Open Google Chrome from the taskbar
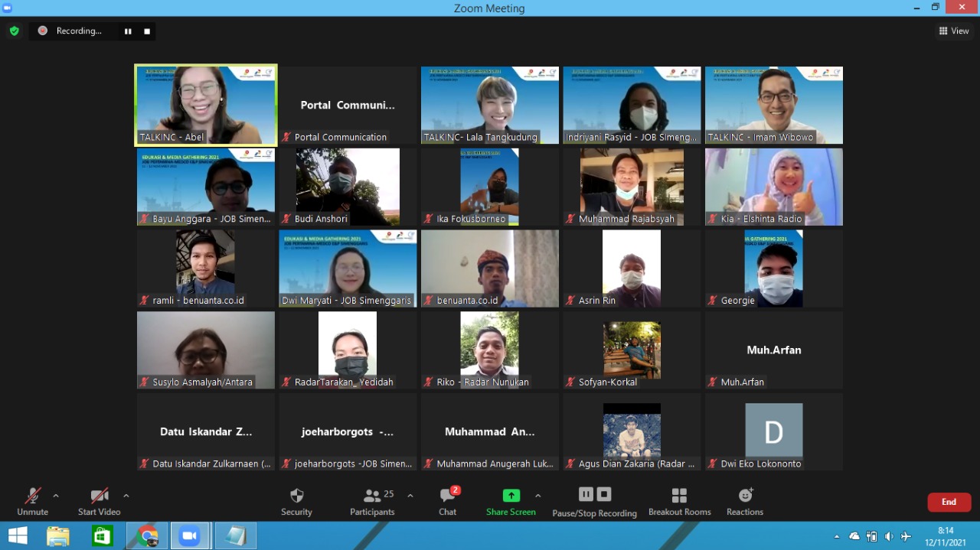The height and width of the screenshot is (550, 980). tap(147, 535)
